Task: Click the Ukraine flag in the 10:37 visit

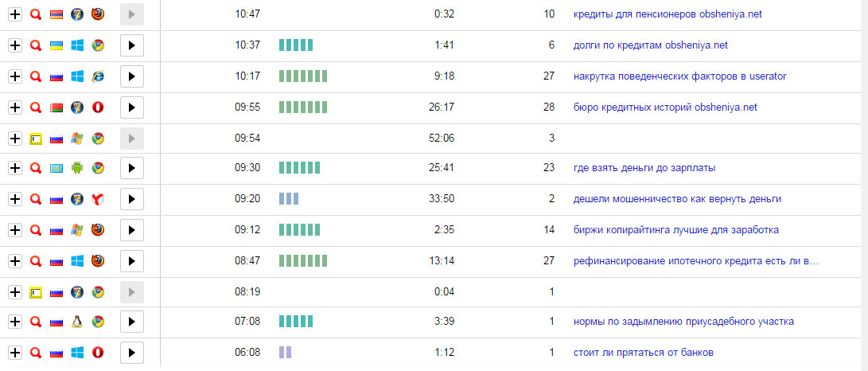Action: click(56, 45)
